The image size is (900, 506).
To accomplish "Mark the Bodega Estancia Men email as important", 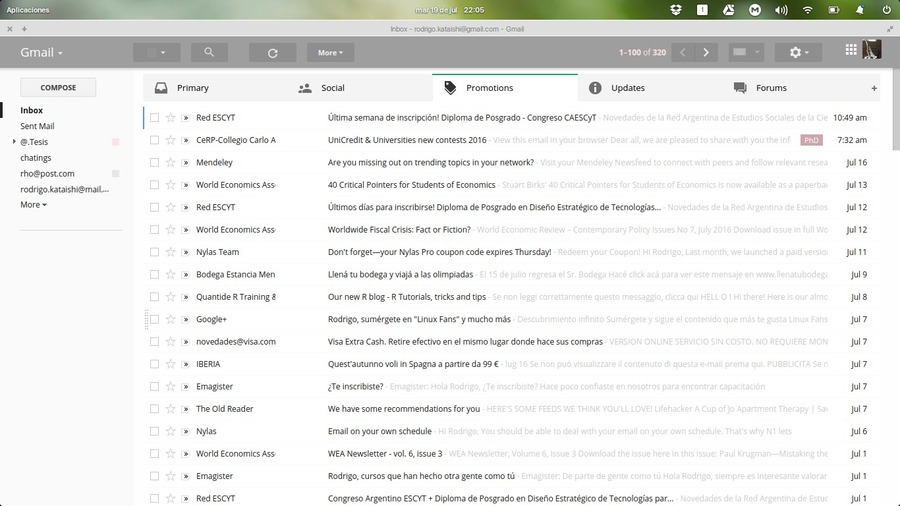I will click(185, 275).
